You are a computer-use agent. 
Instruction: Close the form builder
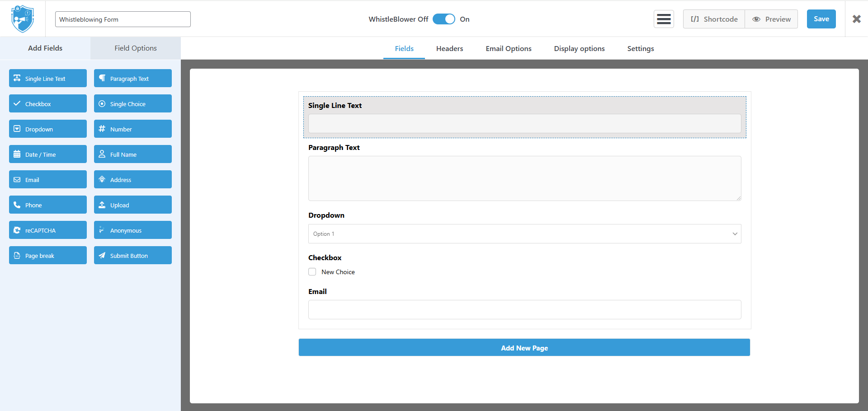[857, 19]
